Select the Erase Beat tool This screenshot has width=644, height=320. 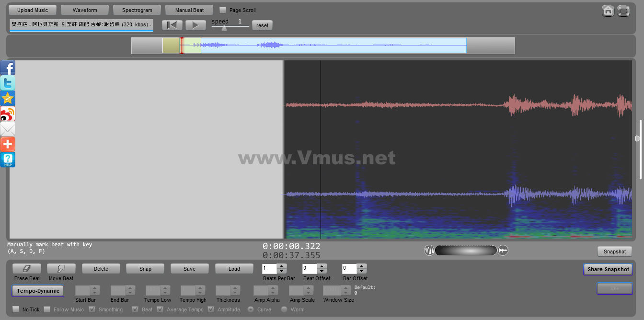27,269
